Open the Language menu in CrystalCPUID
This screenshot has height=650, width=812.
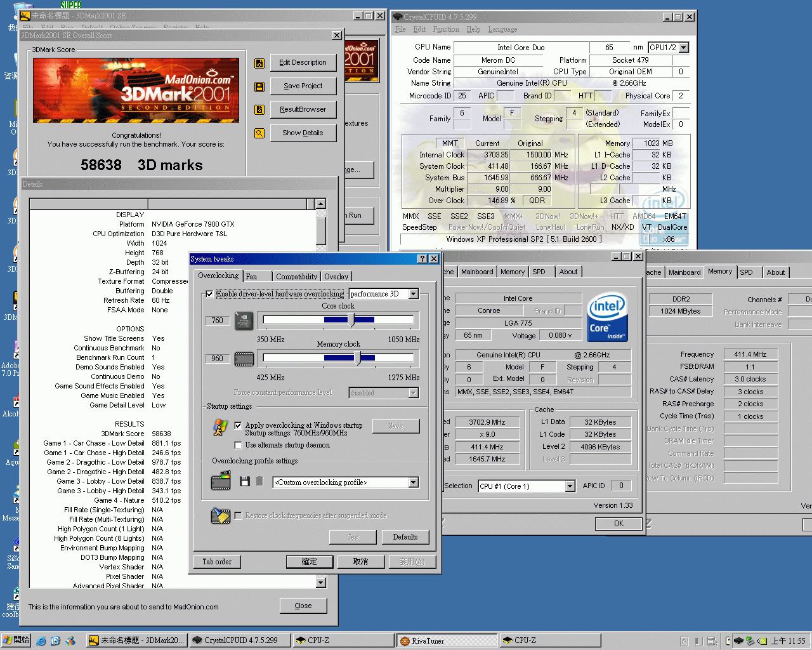(x=502, y=29)
